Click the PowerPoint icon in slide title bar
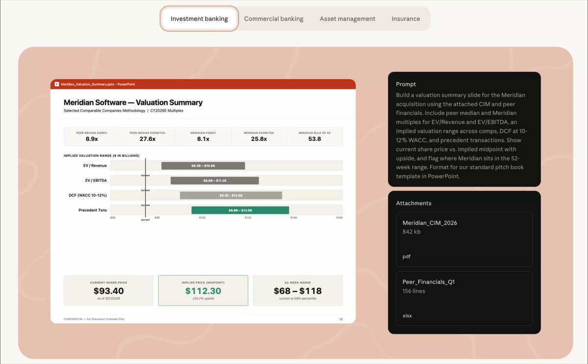Image resolution: width=588 pixels, height=364 pixels. pos(57,84)
